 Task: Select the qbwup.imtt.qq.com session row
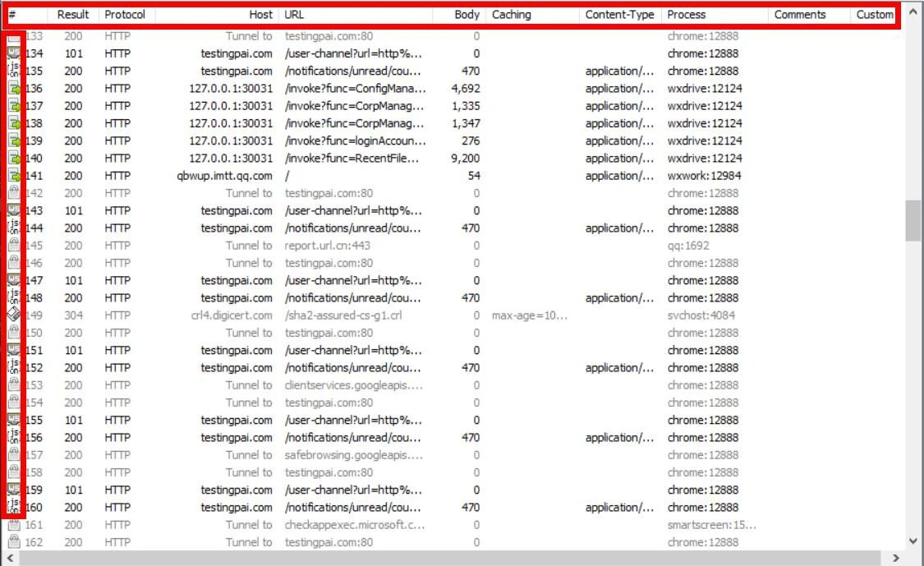pyautogui.click(x=329, y=176)
